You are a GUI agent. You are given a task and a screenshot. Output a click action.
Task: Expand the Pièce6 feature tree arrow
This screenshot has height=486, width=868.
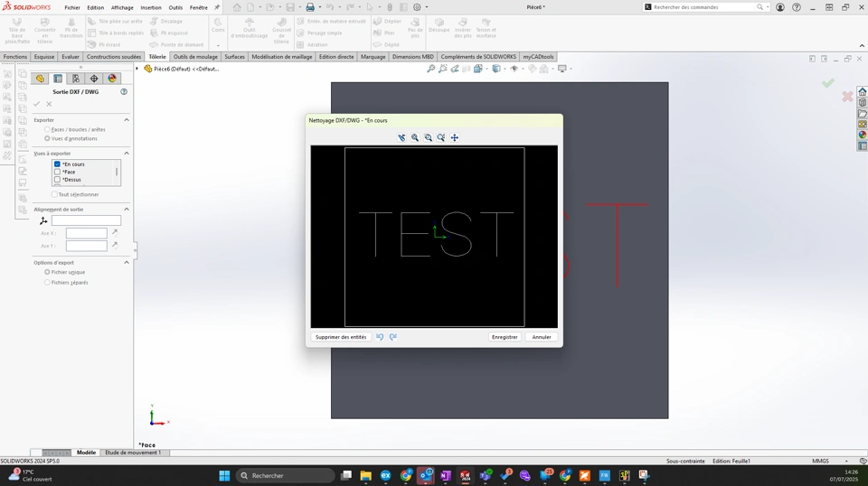point(137,69)
